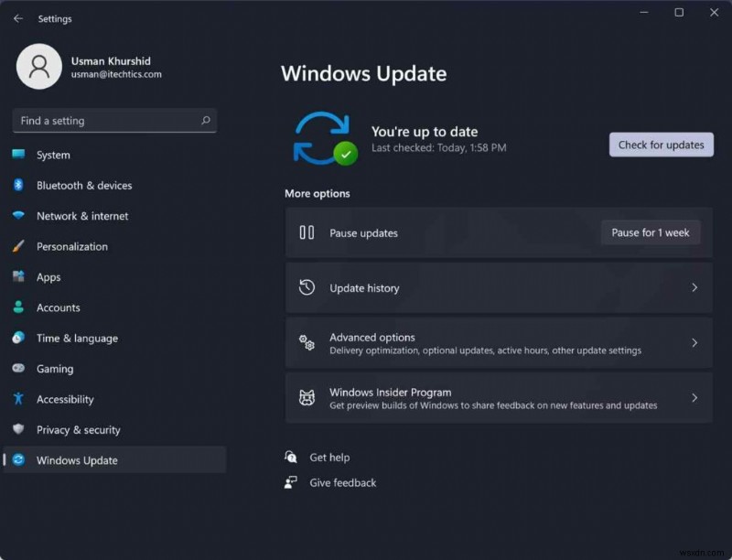Expand the Update history entry
732x560 pixels.
[695, 287]
